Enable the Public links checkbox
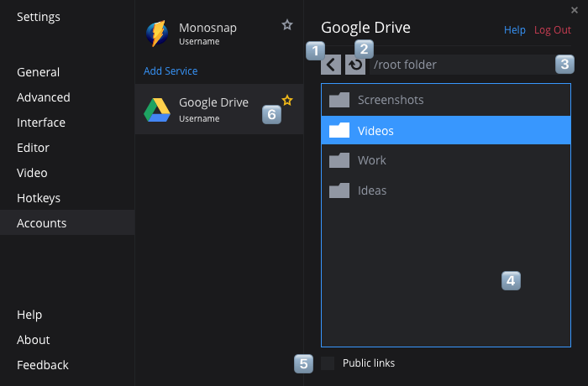This screenshot has height=386, width=588. coord(328,363)
